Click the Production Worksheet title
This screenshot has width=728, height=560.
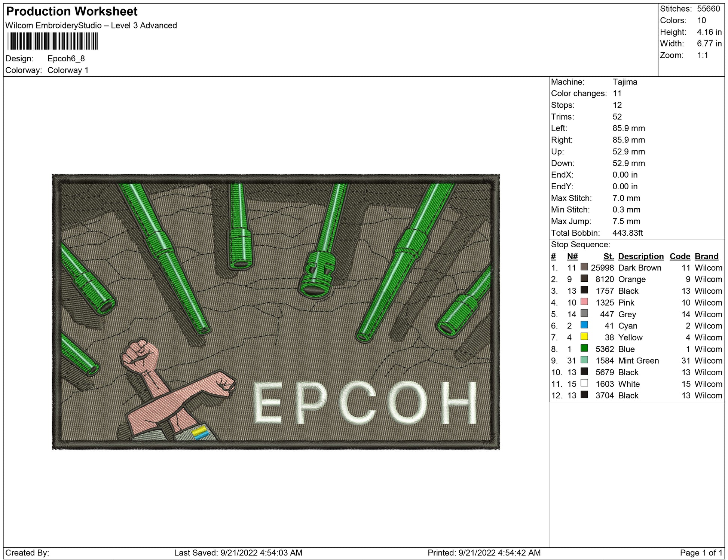(x=72, y=12)
